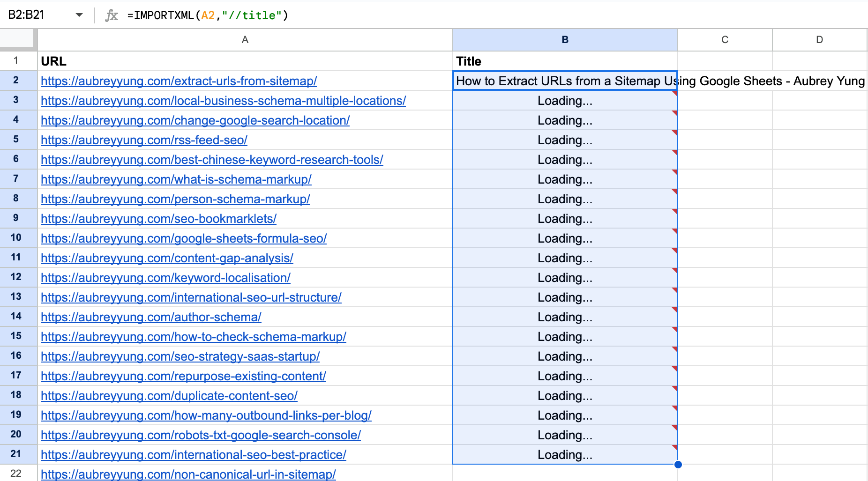Select cell B2 with the extracted title
The height and width of the screenshot is (481, 868).
[565, 81]
